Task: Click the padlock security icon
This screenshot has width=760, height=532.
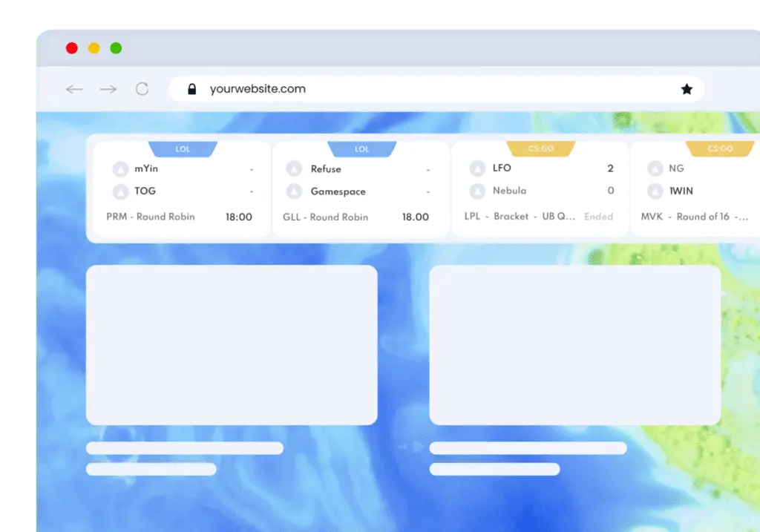Action: (x=192, y=89)
